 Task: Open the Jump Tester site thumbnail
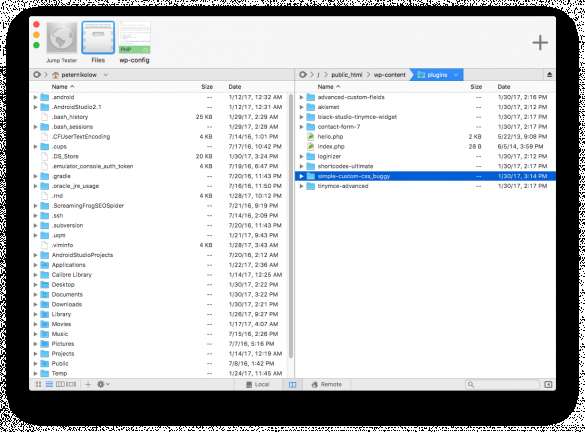pyautogui.click(x=62, y=38)
